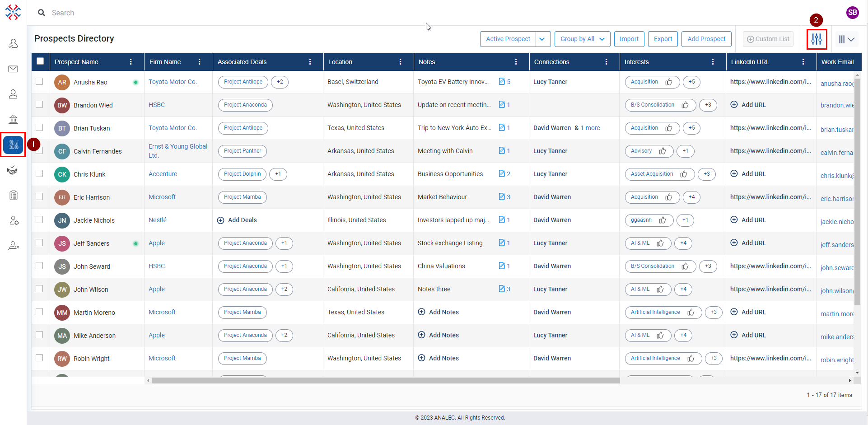Click the Custom List button
The height and width of the screenshot is (425, 868).
[x=768, y=39]
